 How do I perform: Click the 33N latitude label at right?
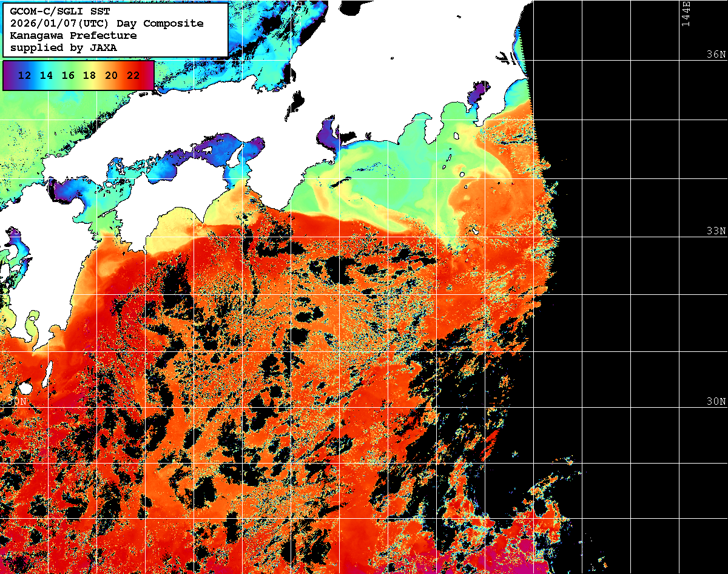[x=715, y=231]
